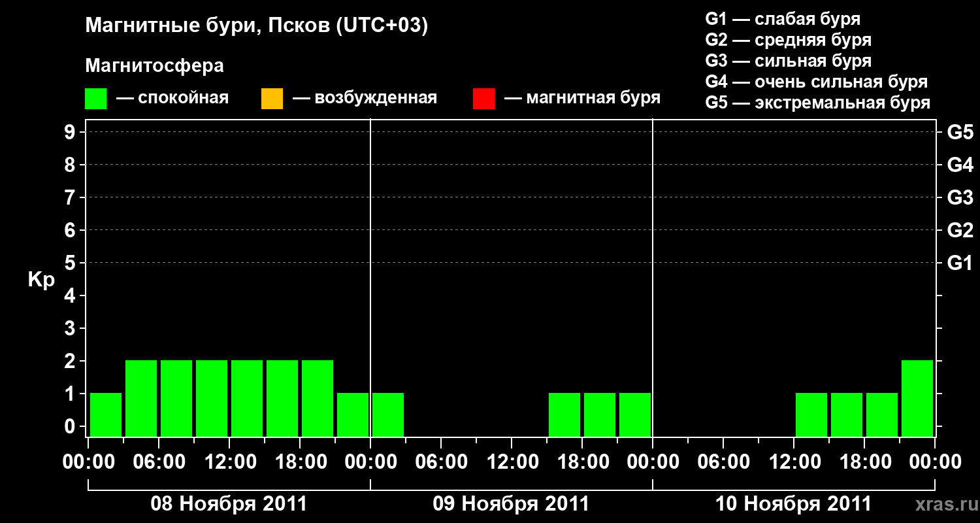980x523 pixels.
Task: Click the 08 Ноября 00:00–03:00 bar
Action: tap(106, 414)
